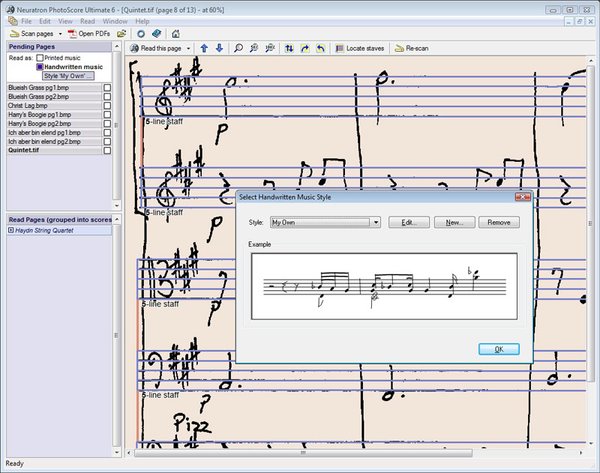
Task: Toggle the Handwritten music checkbox
Action: point(40,67)
